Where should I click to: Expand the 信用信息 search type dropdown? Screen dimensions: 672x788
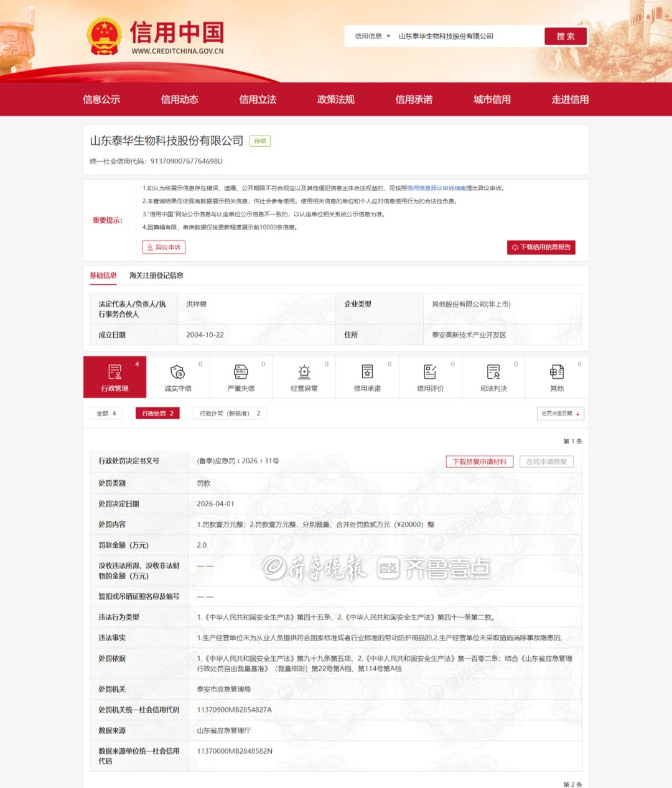372,36
